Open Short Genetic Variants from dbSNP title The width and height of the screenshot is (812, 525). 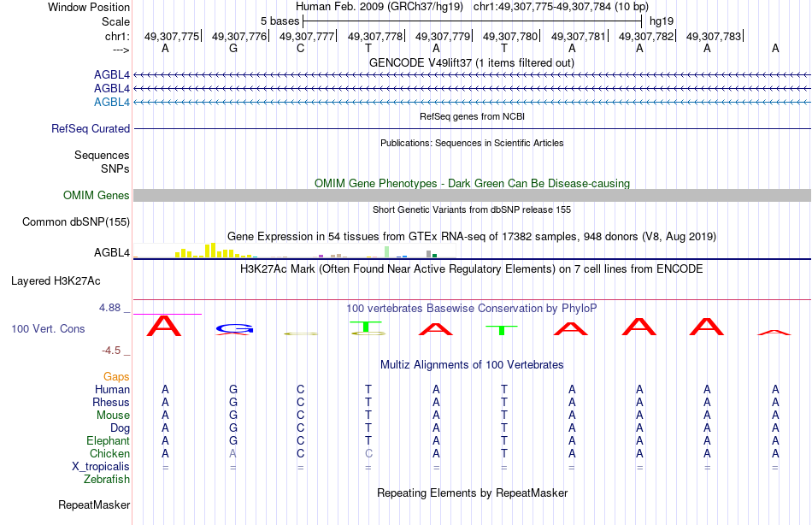click(x=472, y=209)
